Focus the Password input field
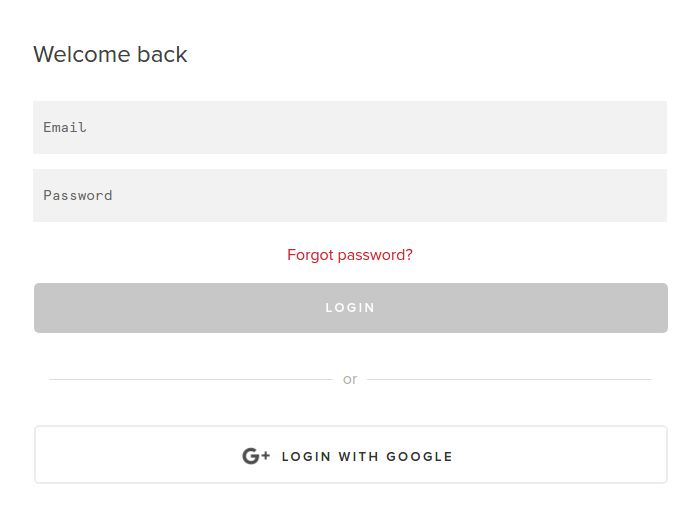 (x=350, y=195)
